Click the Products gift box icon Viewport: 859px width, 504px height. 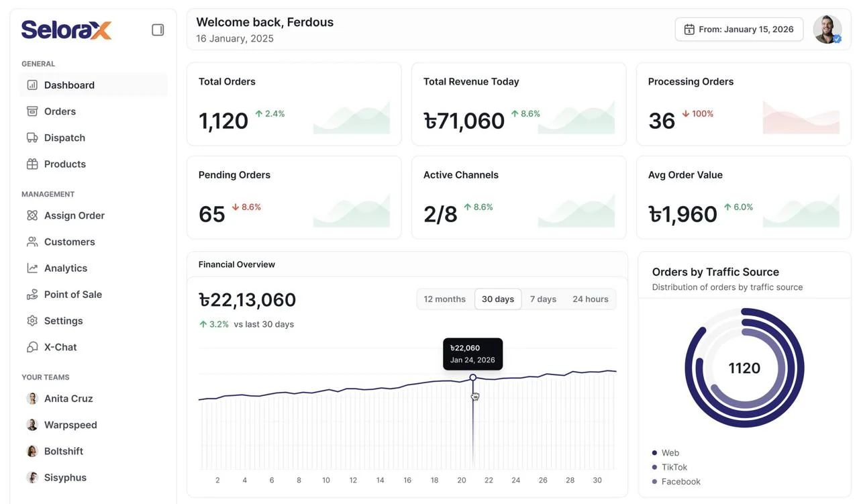coord(32,164)
